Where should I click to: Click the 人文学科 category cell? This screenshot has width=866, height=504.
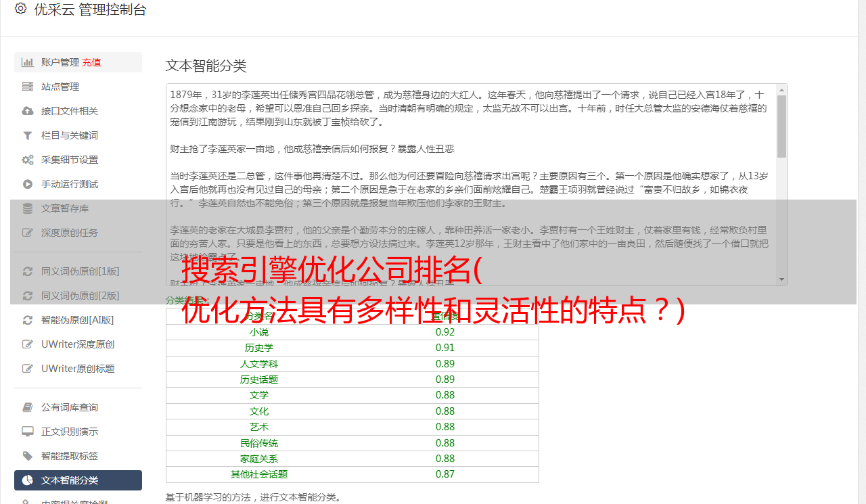pyautogui.click(x=259, y=364)
